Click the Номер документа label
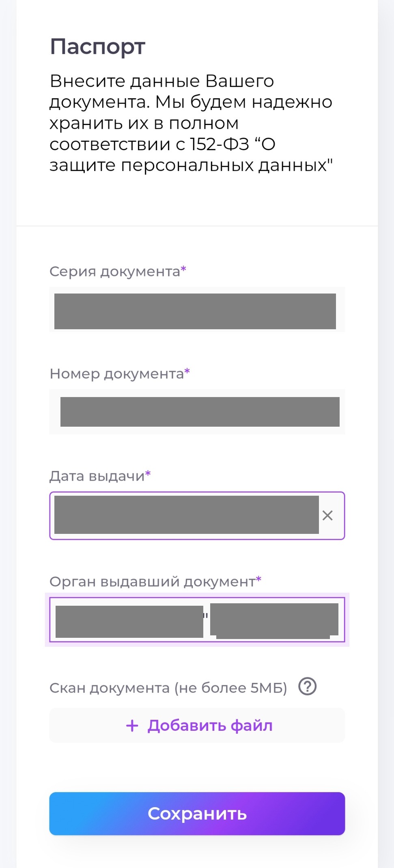Viewport: 394px width, 868px height. 117,374
